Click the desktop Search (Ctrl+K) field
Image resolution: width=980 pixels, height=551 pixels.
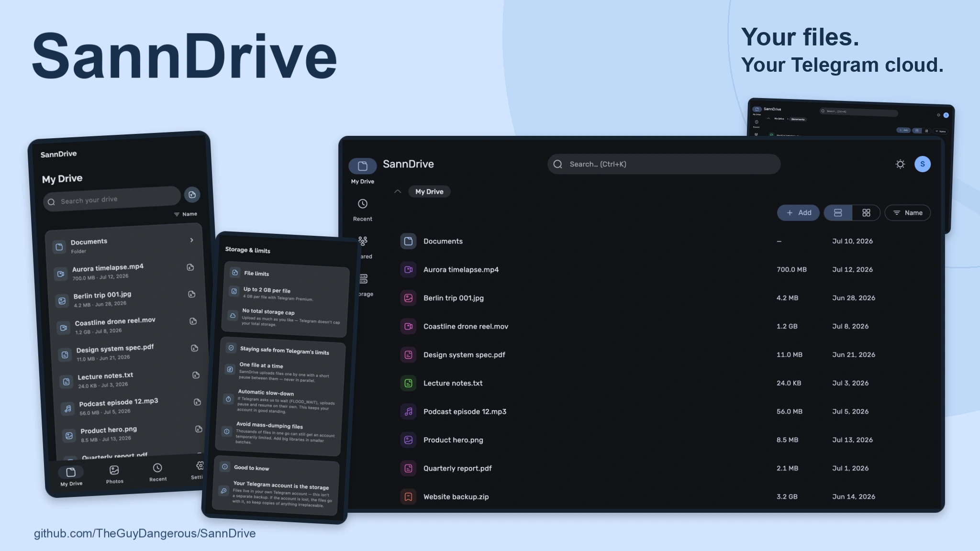coord(664,164)
